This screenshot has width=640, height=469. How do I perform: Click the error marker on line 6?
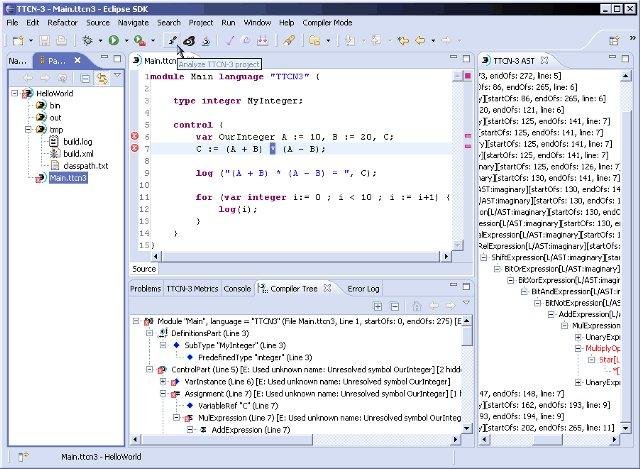pyautogui.click(x=136, y=136)
